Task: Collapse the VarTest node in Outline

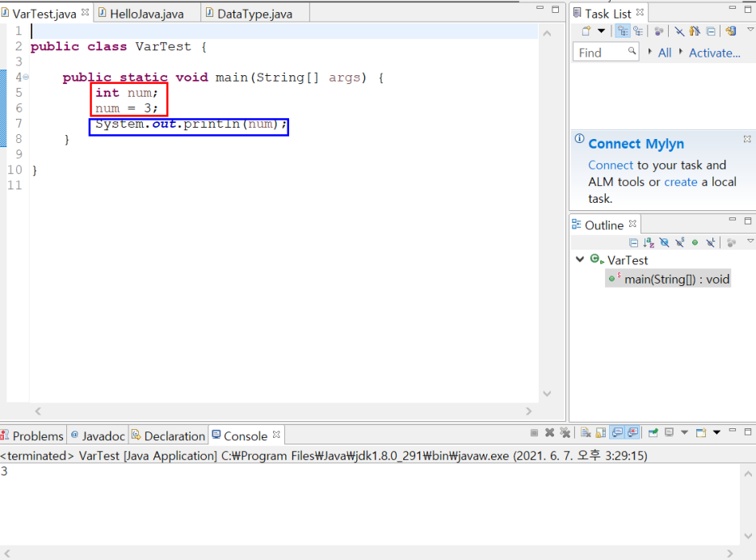Action: click(580, 259)
